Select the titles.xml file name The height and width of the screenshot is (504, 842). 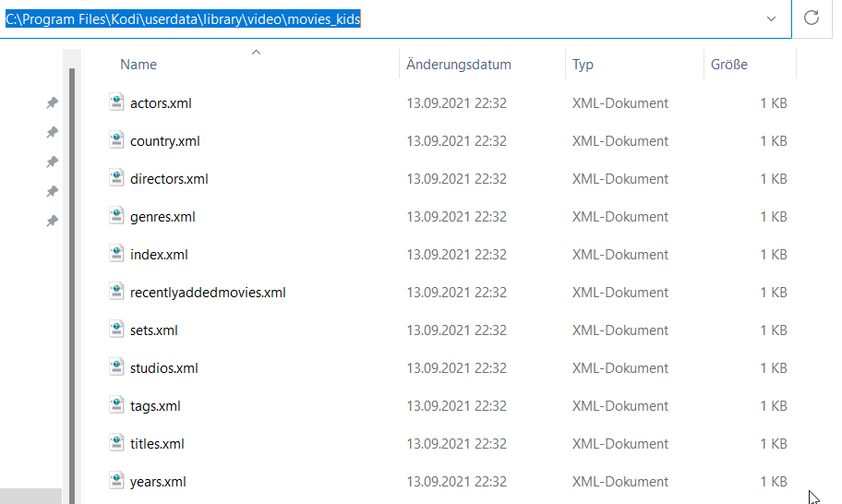click(157, 444)
